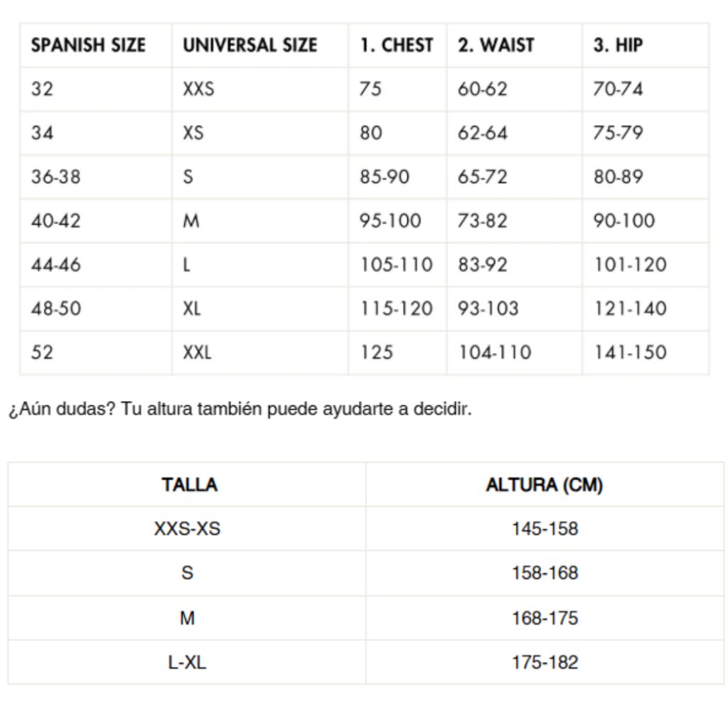
Task: Select the Spanish size 48-50 cell
Action: (55, 309)
